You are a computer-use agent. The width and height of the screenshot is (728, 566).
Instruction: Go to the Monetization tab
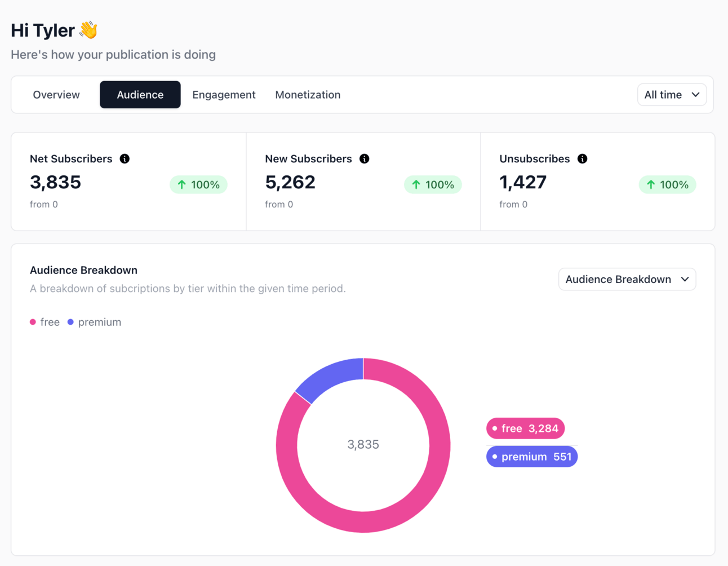[308, 95]
